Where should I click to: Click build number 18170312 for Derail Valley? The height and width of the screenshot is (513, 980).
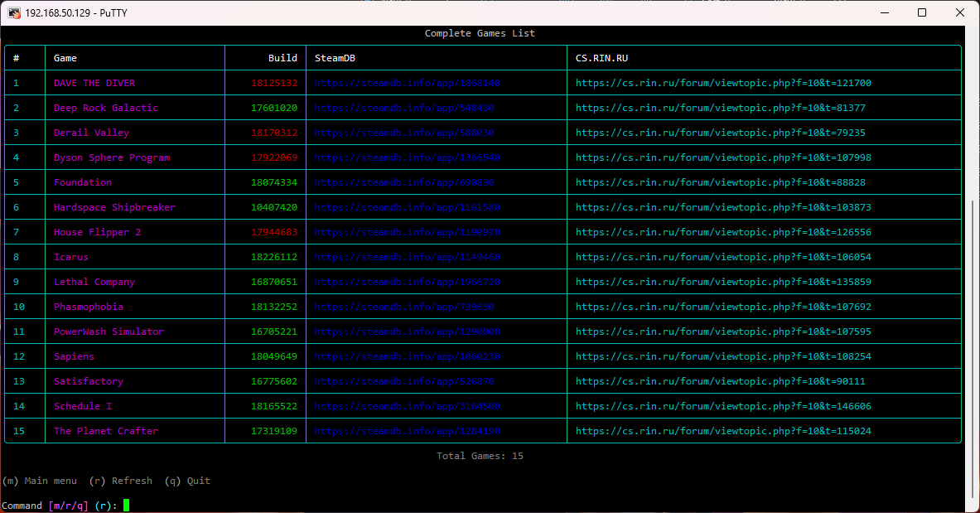[274, 133]
